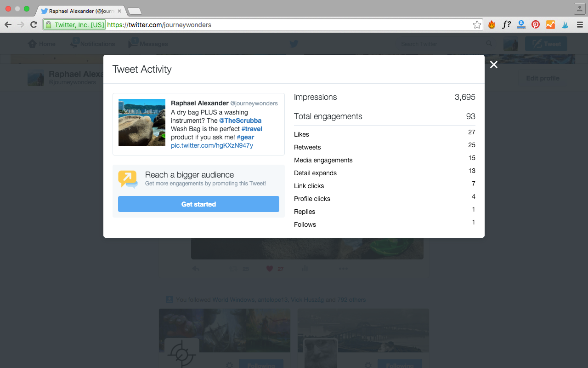The height and width of the screenshot is (368, 588).
Task: Click the green secure lock label
Action: (x=74, y=25)
